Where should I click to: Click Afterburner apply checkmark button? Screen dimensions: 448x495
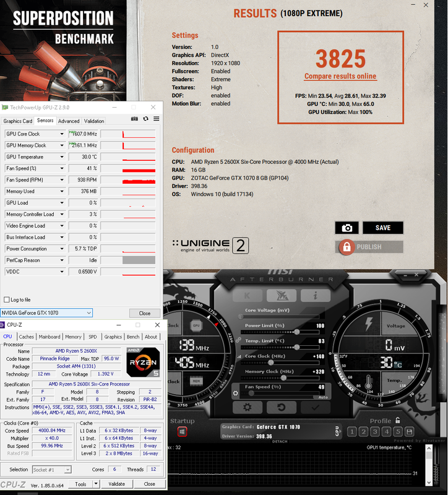(316, 407)
